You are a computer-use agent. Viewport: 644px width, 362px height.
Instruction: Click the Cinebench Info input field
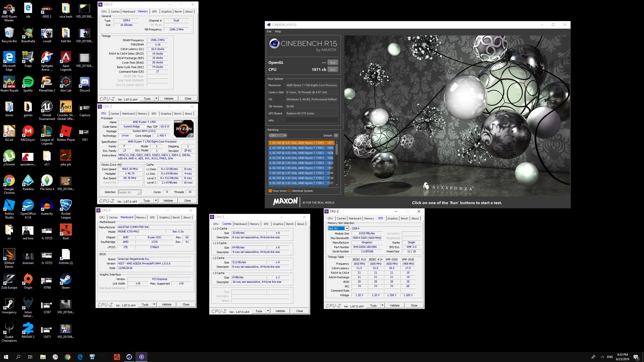311,120
